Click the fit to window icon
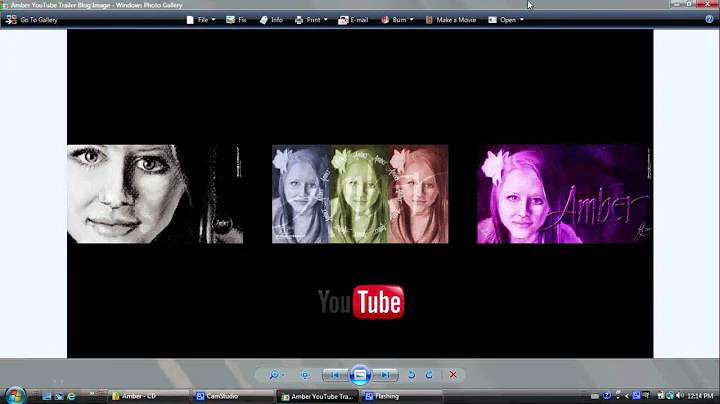This screenshot has width=720, height=404. pos(305,375)
